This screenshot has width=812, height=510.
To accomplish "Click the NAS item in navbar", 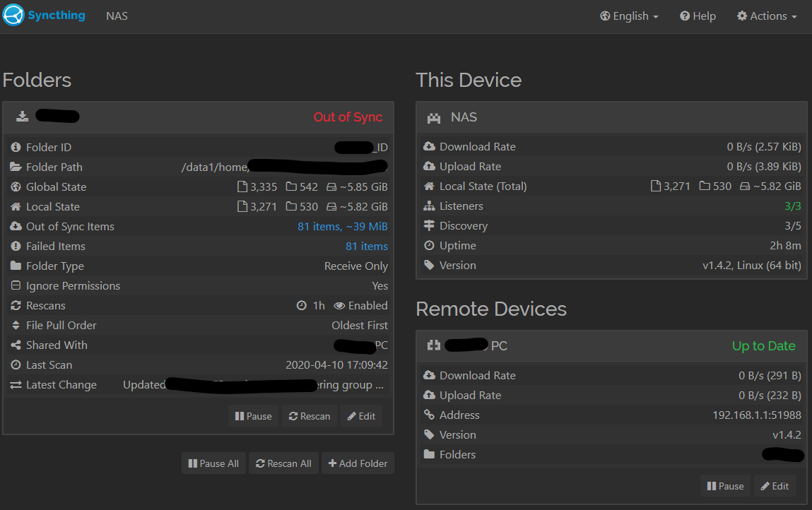I will click(x=117, y=16).
